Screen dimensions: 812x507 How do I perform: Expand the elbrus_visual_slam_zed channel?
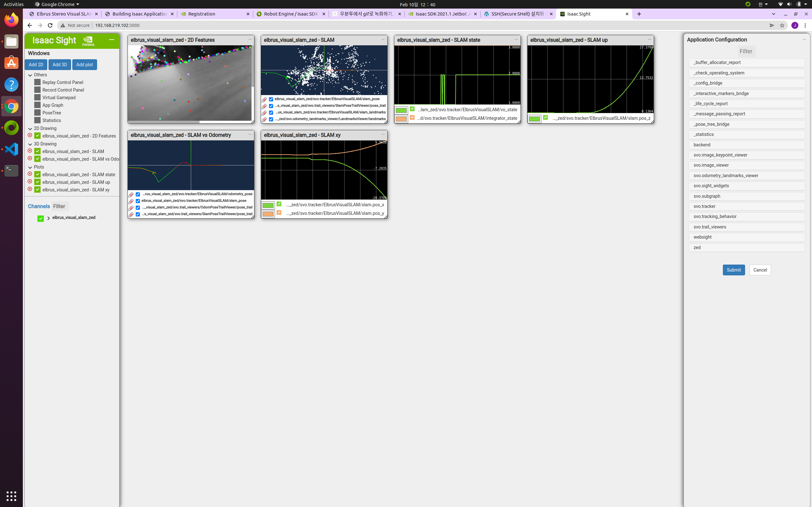48,218
